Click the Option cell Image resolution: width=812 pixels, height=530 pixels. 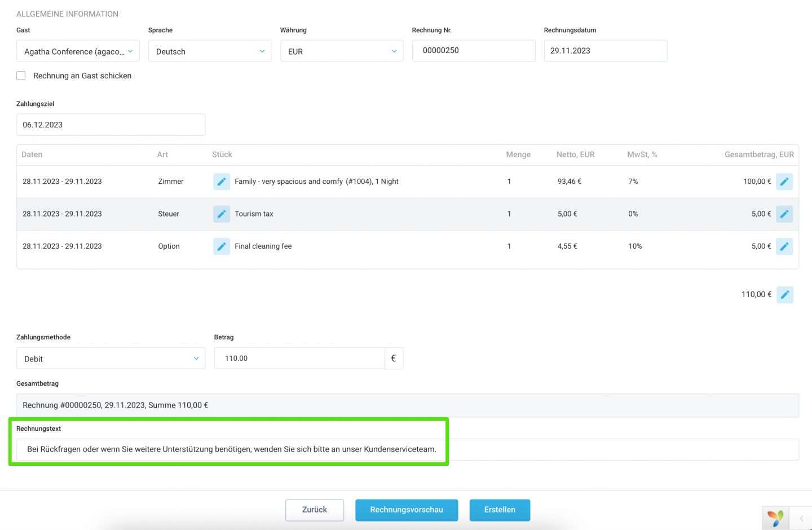tap(169, 246)
